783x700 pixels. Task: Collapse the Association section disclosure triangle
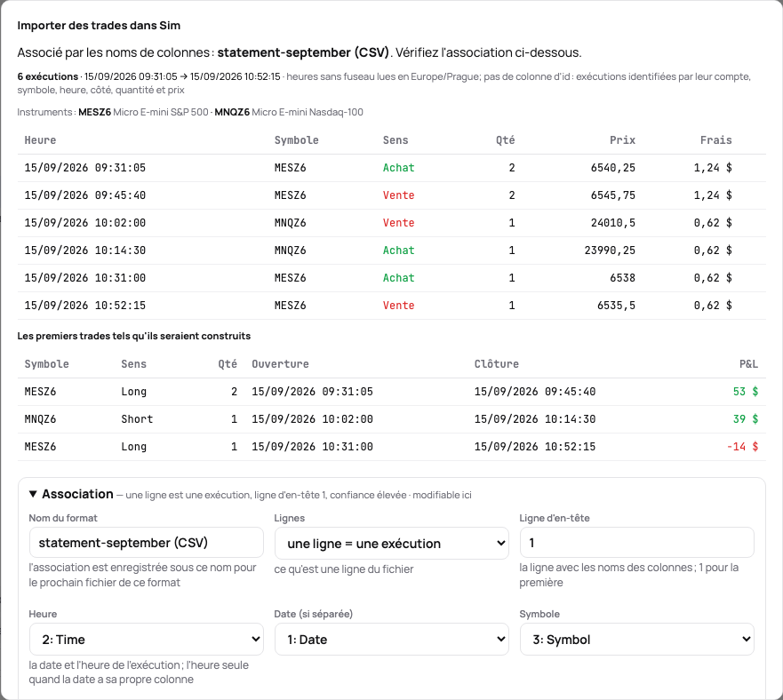click(33, 494)
